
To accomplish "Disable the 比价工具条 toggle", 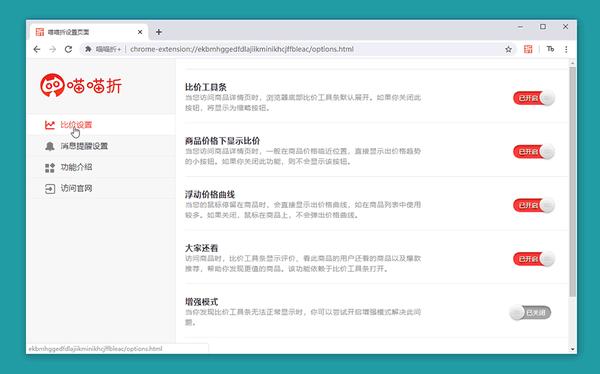I will coord(534,98).
